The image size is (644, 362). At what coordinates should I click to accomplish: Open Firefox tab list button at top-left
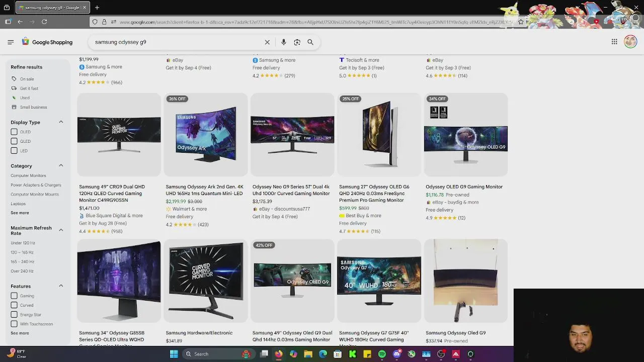coord(7,8)
